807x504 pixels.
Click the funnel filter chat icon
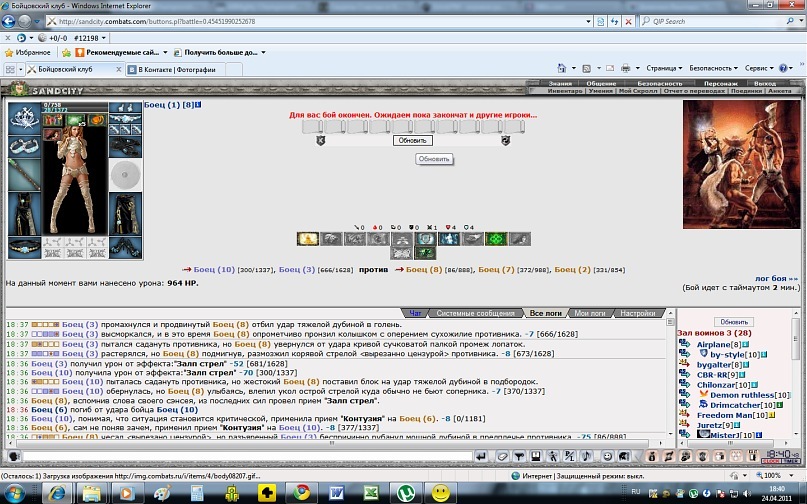coord(519,456)
